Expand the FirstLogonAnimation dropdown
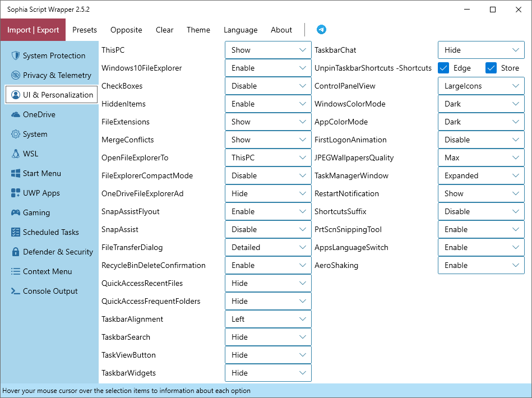The image size is (532, 398). 481,140
